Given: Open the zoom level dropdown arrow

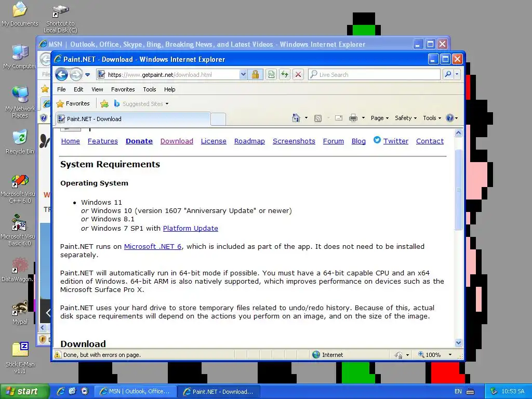Looking at the screenshot, I should pos(450,354).
